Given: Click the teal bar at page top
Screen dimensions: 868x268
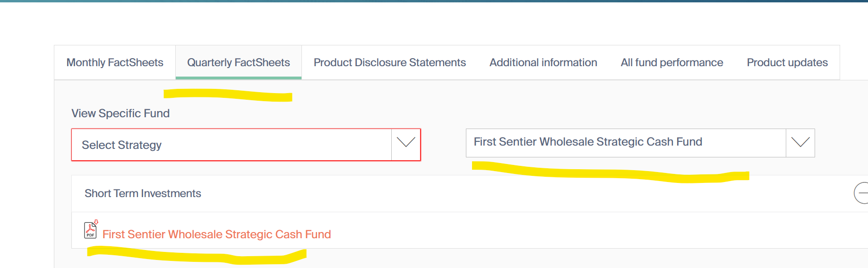Looking at the screenshot, I should (434, 1).
